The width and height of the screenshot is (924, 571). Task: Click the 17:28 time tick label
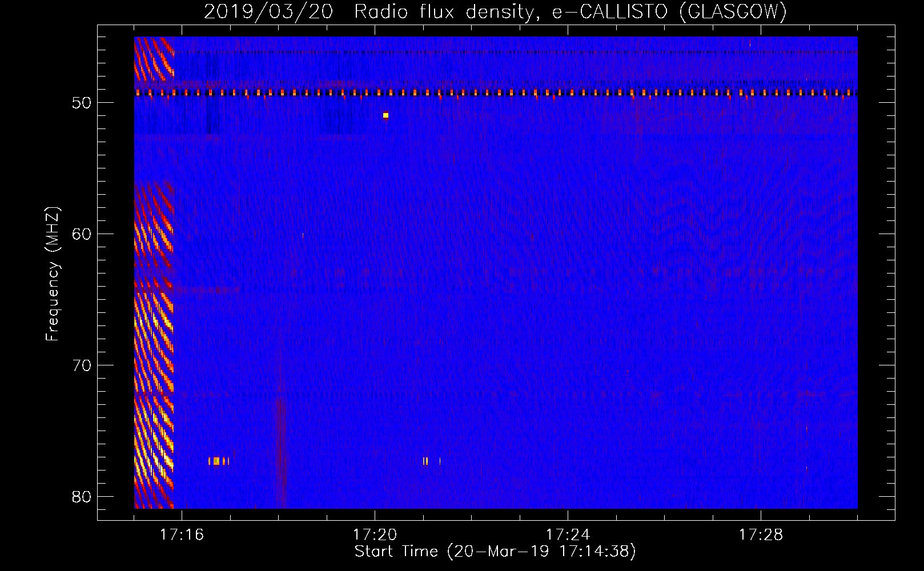pyautogui.click(x=761, y=535)
